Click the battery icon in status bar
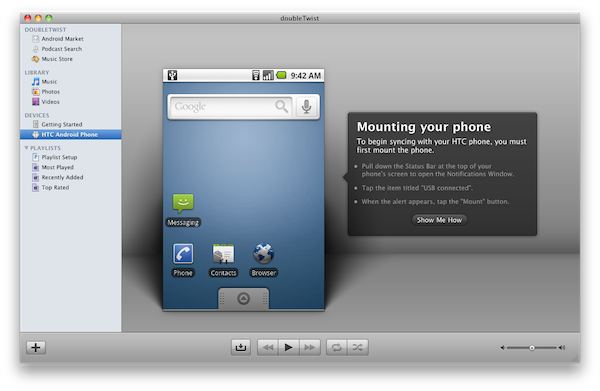 [x=281, y=75]
